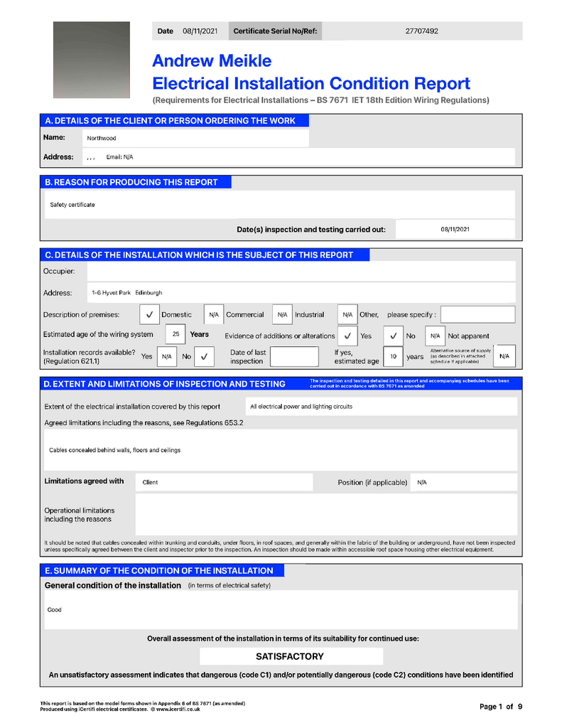Click the 'Alternative source of supply' small label

pos(460,356)
